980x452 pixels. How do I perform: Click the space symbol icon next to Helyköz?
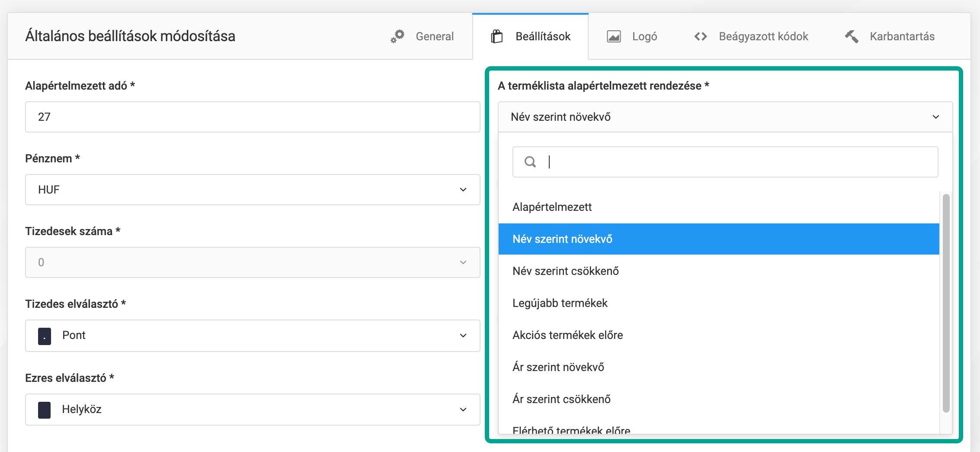45,410
